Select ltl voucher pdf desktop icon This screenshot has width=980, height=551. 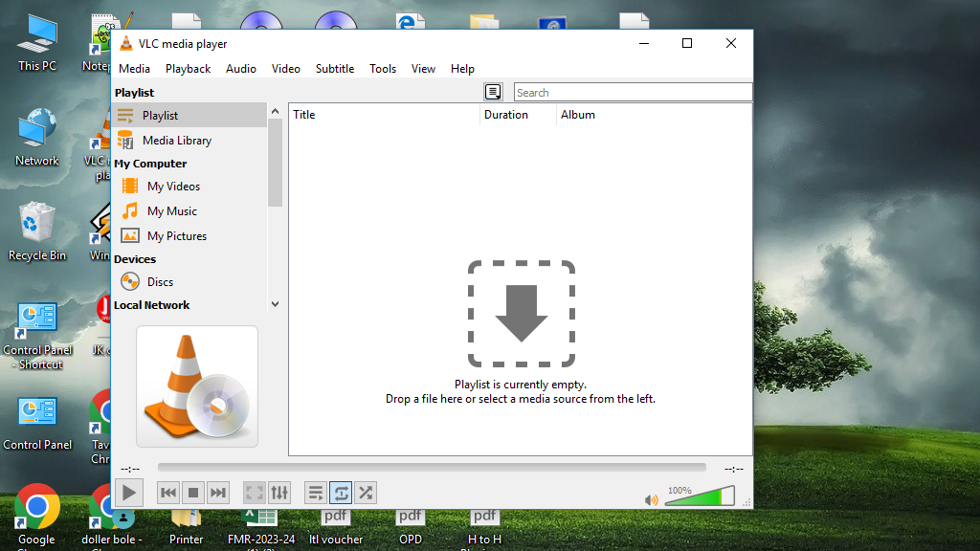coord(336,528)
